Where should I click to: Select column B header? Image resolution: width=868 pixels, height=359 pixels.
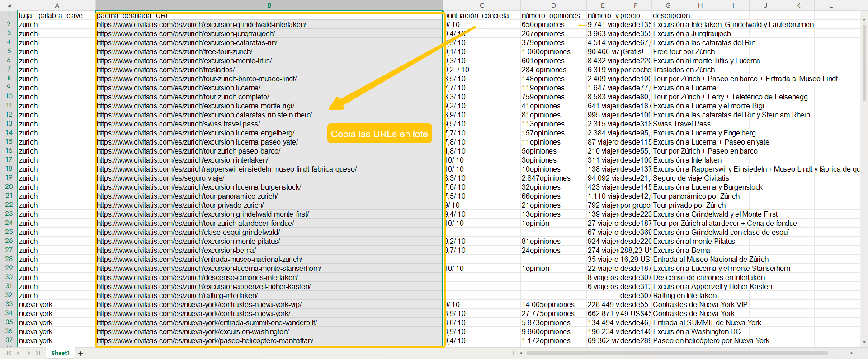click(x=269, y=5)
